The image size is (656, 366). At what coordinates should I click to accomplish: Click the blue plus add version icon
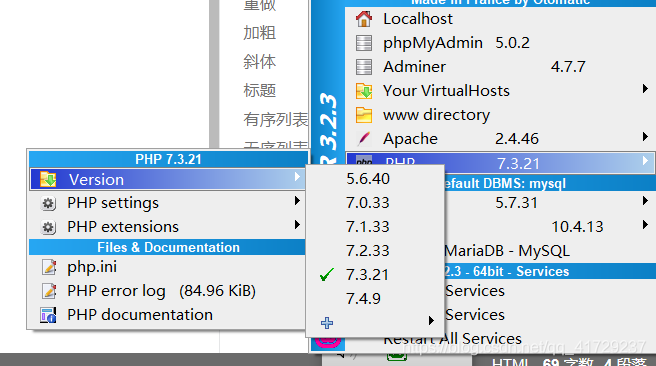(327, 322)
